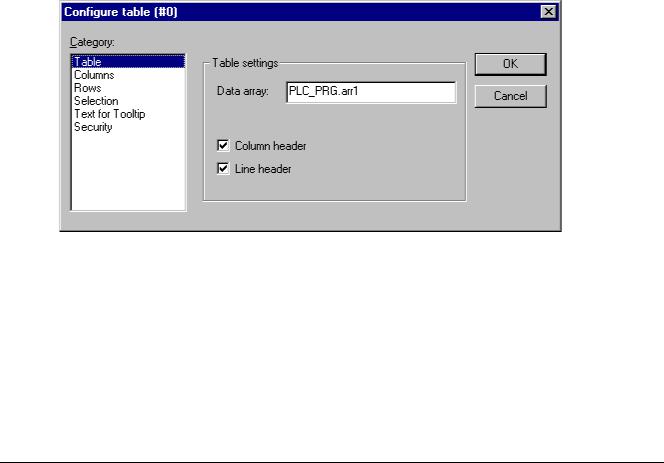The width and height of the screenshot is (664, 463).
Task: Click the Table settings group title
Action: (245, 62)
